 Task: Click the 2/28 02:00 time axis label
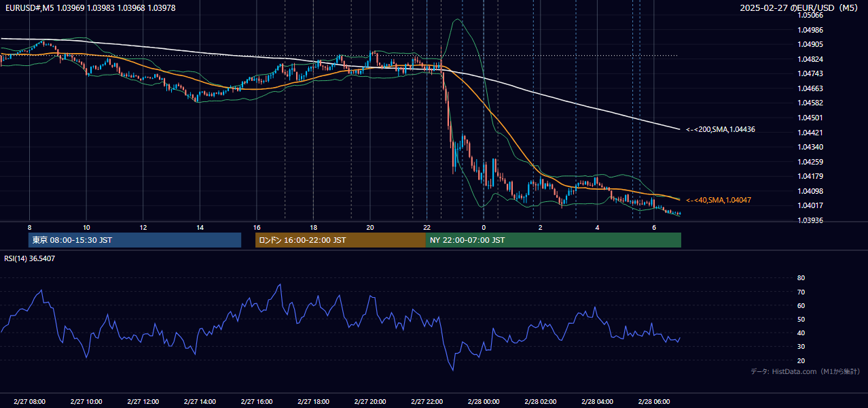click(540, 401)
